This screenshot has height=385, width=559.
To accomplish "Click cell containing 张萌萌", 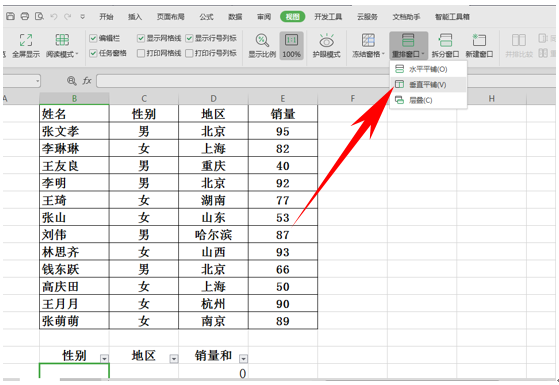I will [74, 321].
